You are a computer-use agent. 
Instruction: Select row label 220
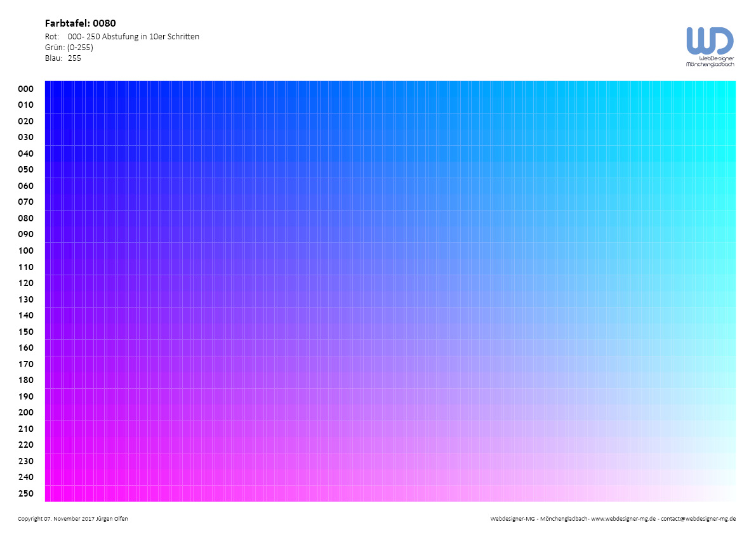[26, 445]
